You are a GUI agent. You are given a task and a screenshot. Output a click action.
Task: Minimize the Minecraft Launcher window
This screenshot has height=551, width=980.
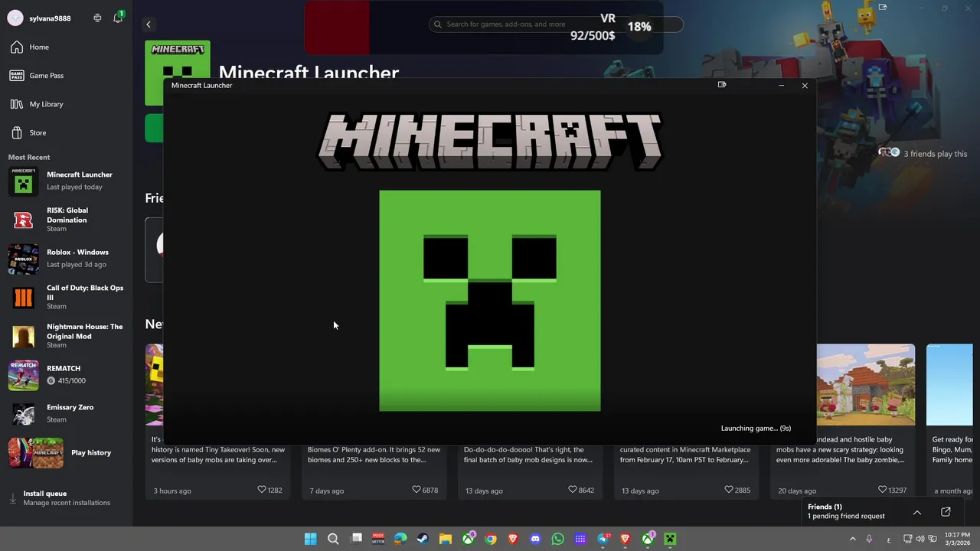point(781,86)
